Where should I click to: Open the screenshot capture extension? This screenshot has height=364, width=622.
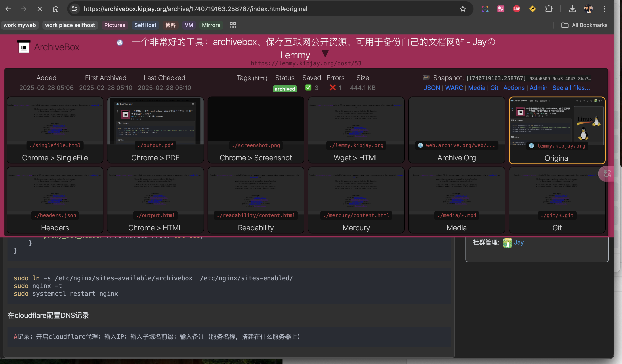[x=485, y=9]
